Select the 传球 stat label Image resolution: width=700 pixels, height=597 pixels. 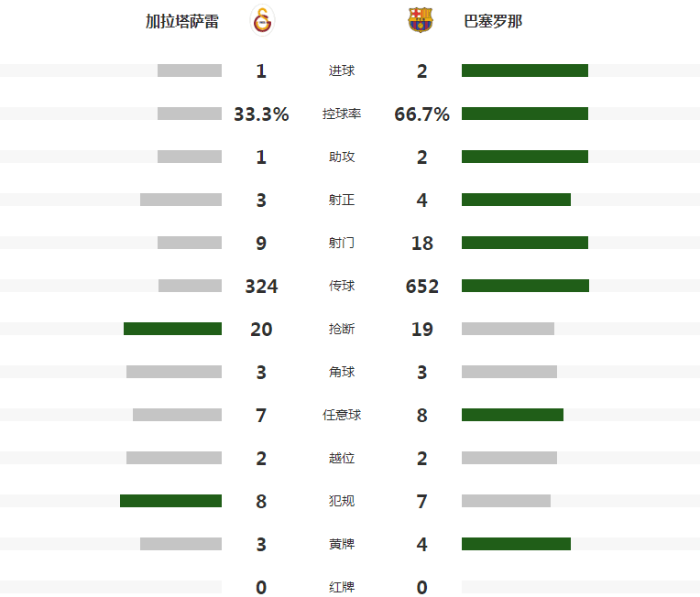(342, 286)
